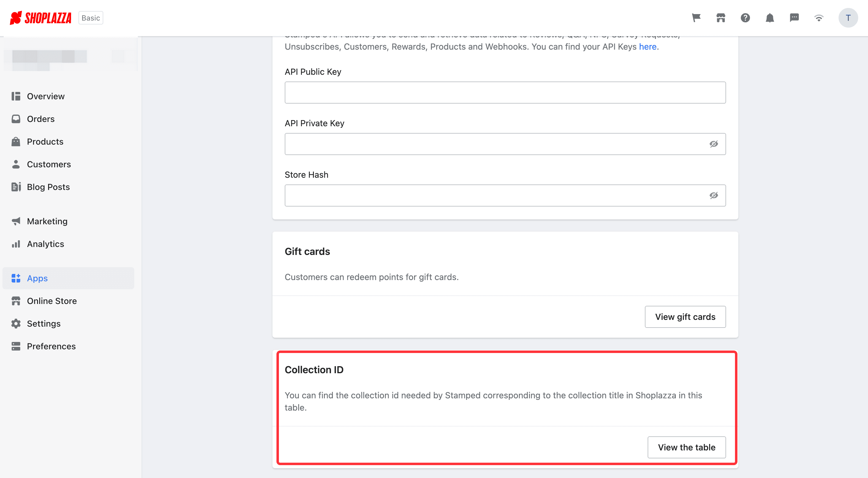Click the Shoplazza logo
The height and width of the screenshot is (478, 868).
[40, 18]
